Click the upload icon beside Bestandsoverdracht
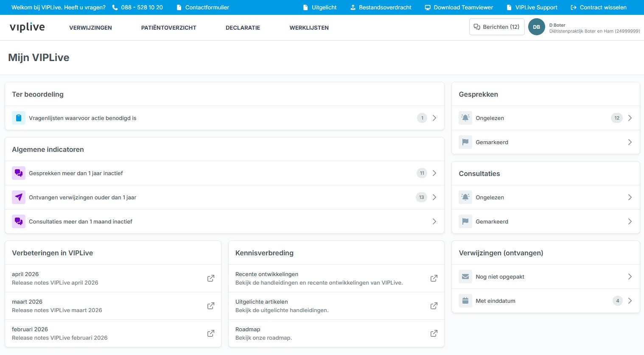Viewport: 644px width, 355px height. point(353,7)
